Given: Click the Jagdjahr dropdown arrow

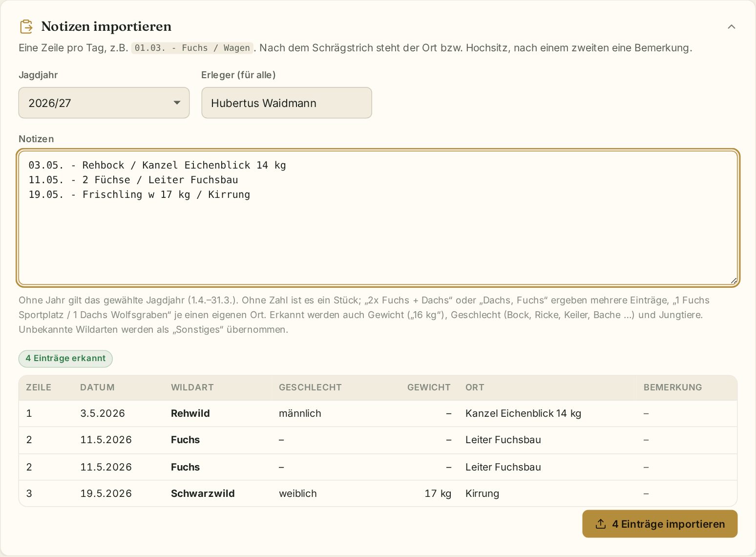Looking at the screenshot, I should pos(177,103).
